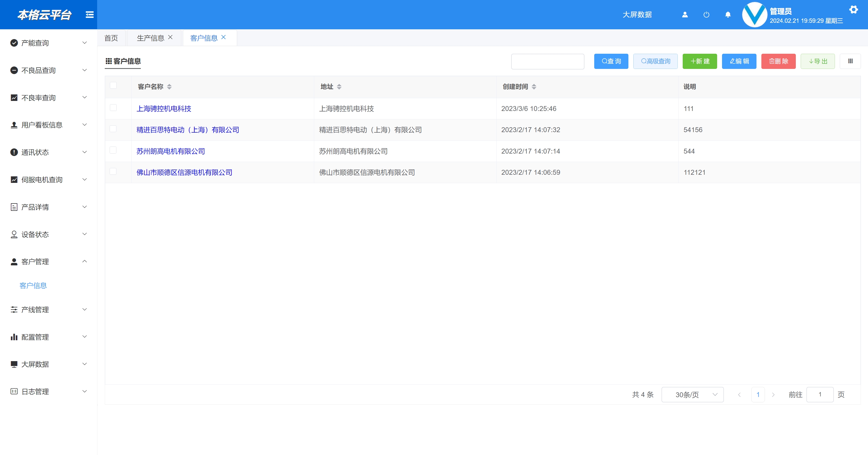Open settings gear icon in top corner
Viewport: 868px width, 455px height.
[x=853, y=9]
